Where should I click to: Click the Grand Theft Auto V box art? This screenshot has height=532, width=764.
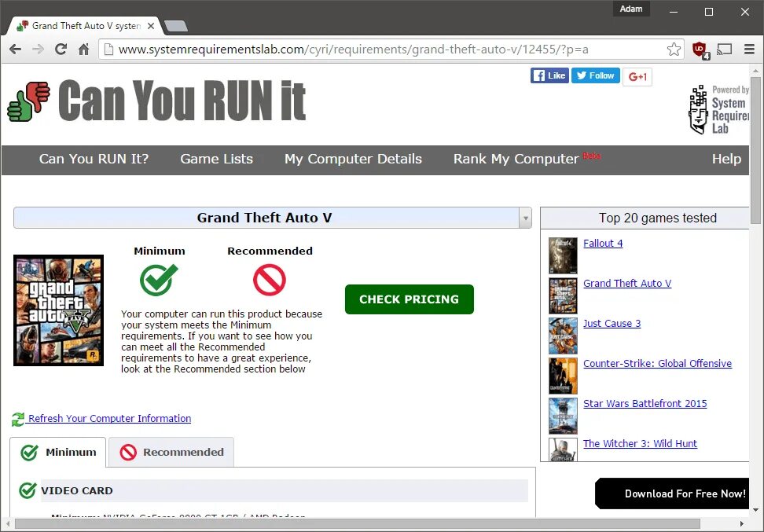[58, 310]
